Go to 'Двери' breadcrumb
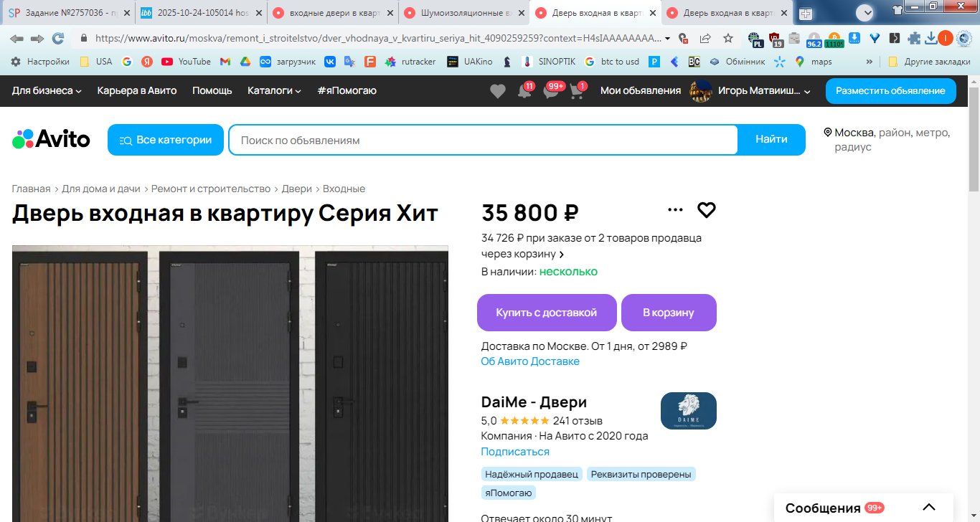The height and width of the screenshot is (522, 980). pos(296,189)
